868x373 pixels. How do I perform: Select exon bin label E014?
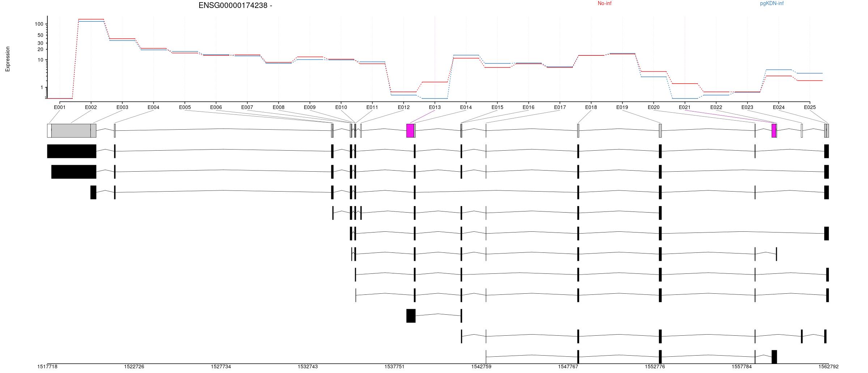pos(466,107)
